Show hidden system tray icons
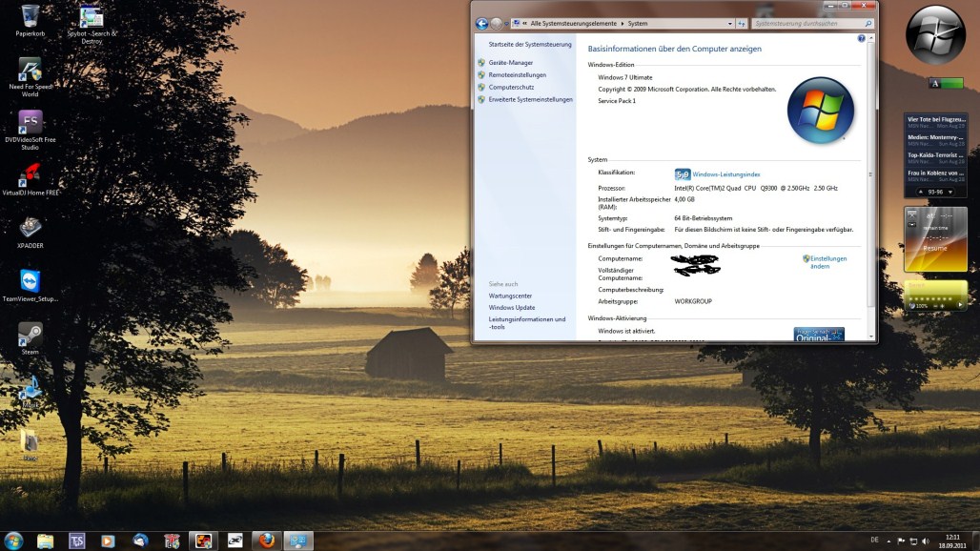The height and width of the screenshot is (551, 980). tap(889, 541)
